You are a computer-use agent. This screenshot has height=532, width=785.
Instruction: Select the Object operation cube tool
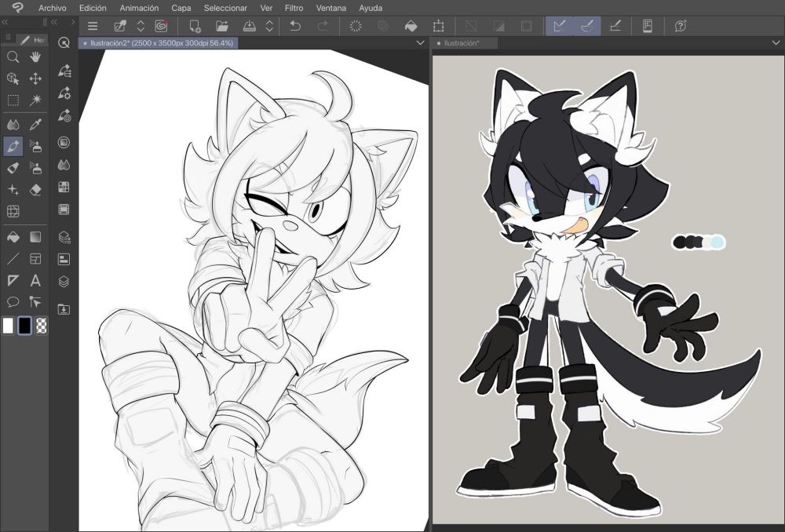tap(13, 78)
